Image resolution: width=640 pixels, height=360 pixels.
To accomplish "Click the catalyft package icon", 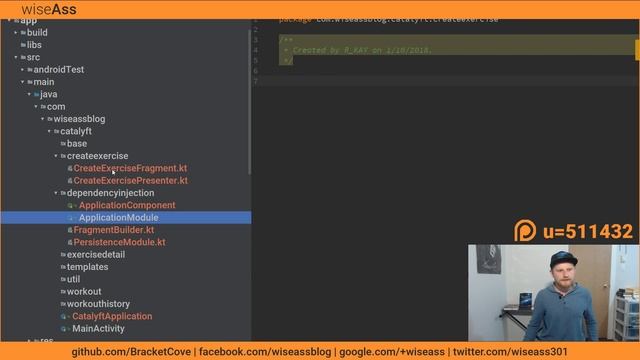I will coord(57,131).
